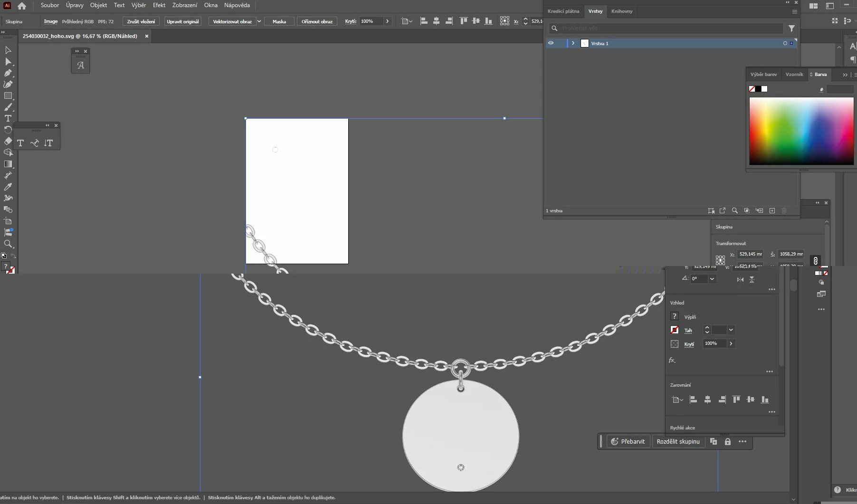
Task: Set the reference point in the control bar
Action: click(x=505, y=21)
